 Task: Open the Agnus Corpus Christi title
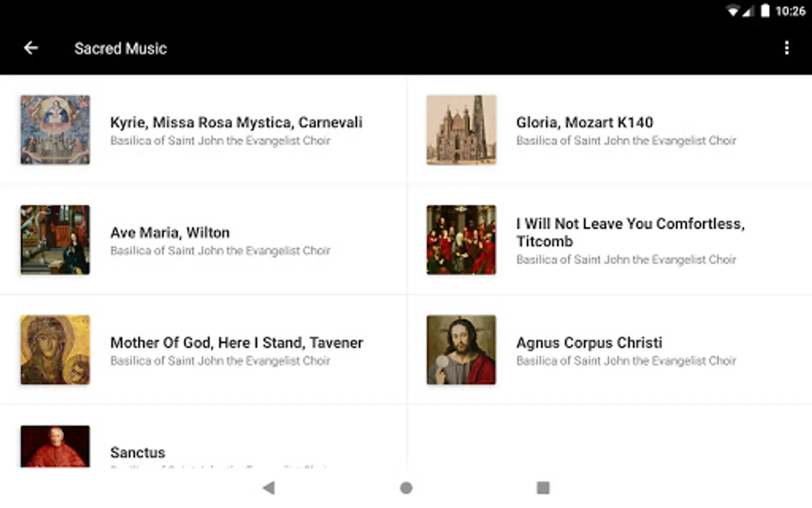tap(589, 343)
